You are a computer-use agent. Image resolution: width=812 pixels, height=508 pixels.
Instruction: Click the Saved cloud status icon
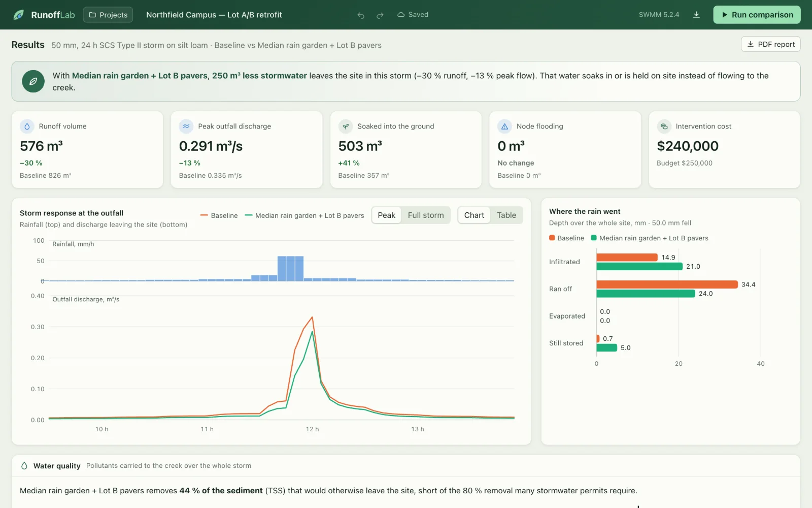pyautogui.click(x=401, y=15)
